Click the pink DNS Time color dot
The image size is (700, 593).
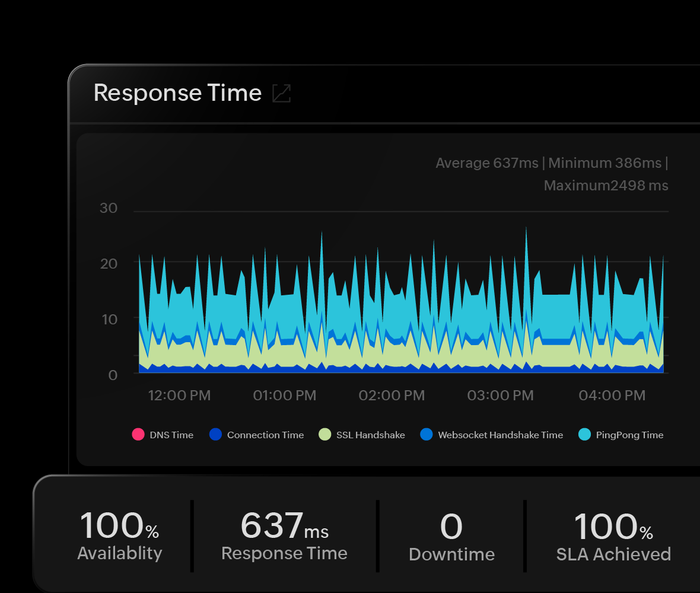pos(138,434)
